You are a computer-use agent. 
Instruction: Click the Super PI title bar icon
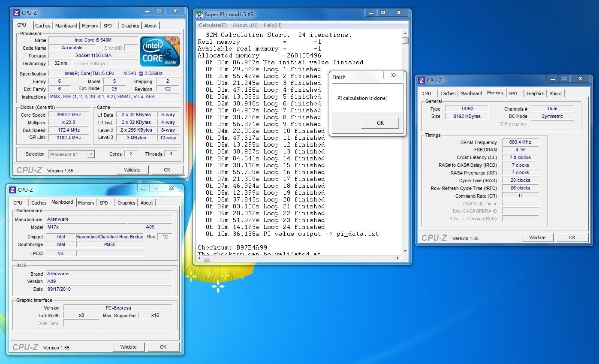(x=199, y=14)
